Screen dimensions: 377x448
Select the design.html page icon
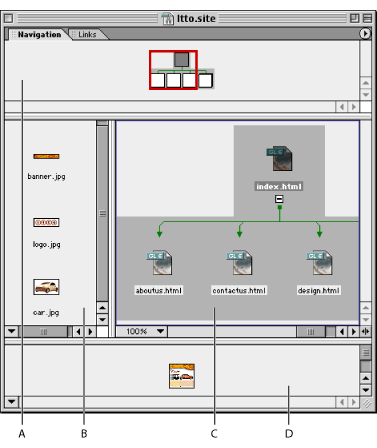point(319,263)
